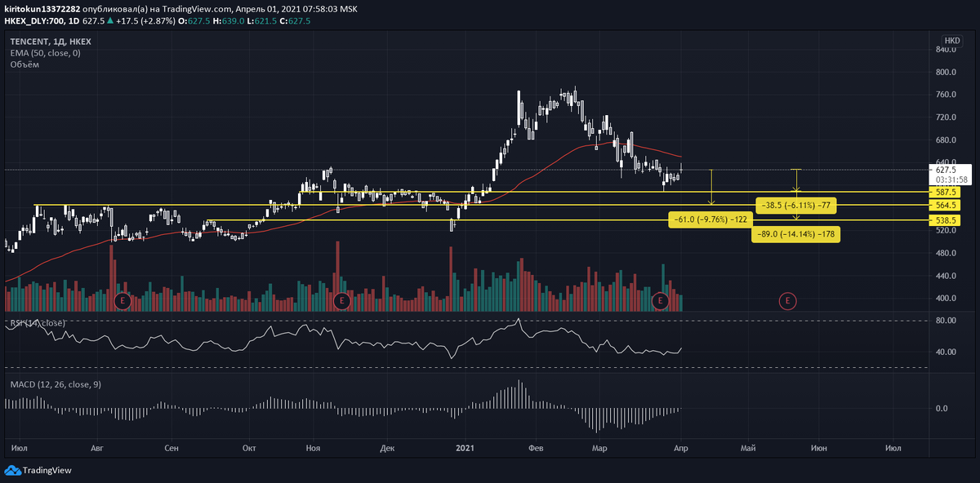Select the RSI (14, close) indicator legend

point(38,323)
